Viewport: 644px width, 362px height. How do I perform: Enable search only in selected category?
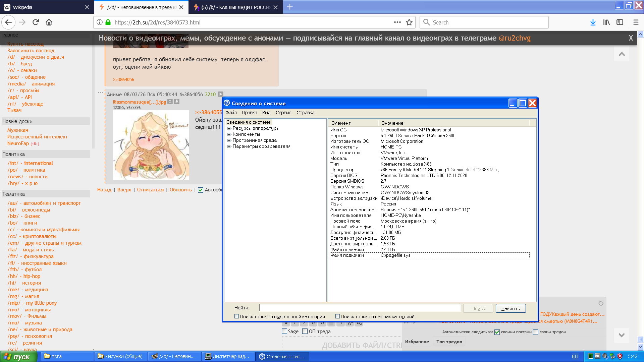[237, 316]
